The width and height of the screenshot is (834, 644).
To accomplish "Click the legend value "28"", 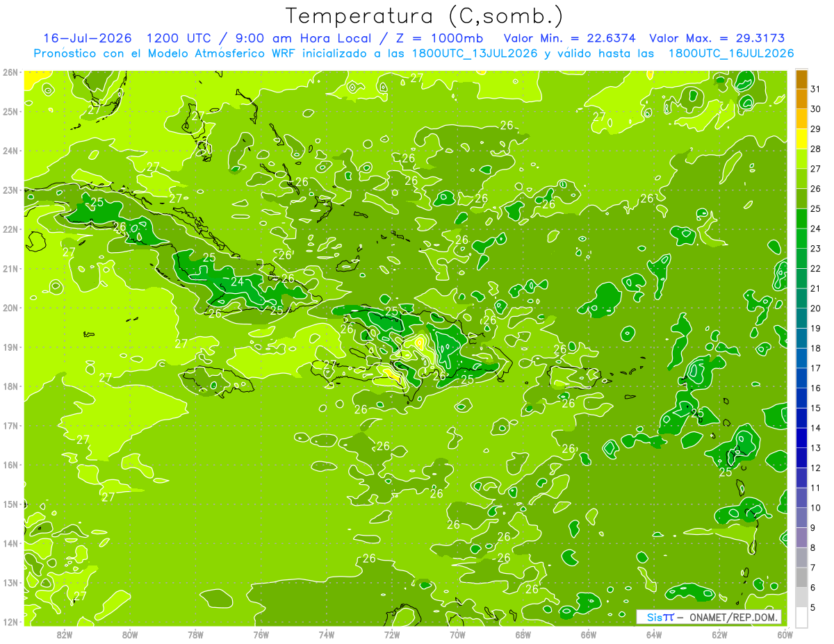I will coord(816,149).
